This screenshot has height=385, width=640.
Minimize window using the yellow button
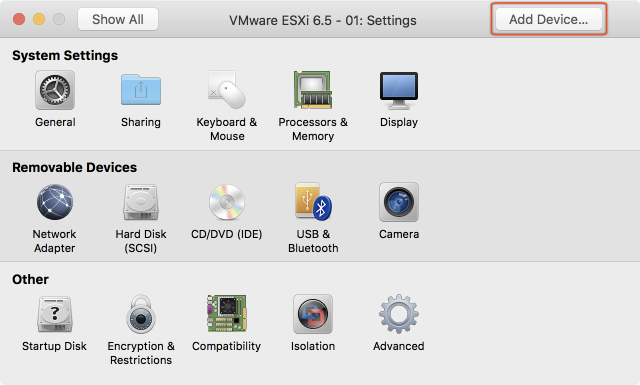[x=39, y=19]
